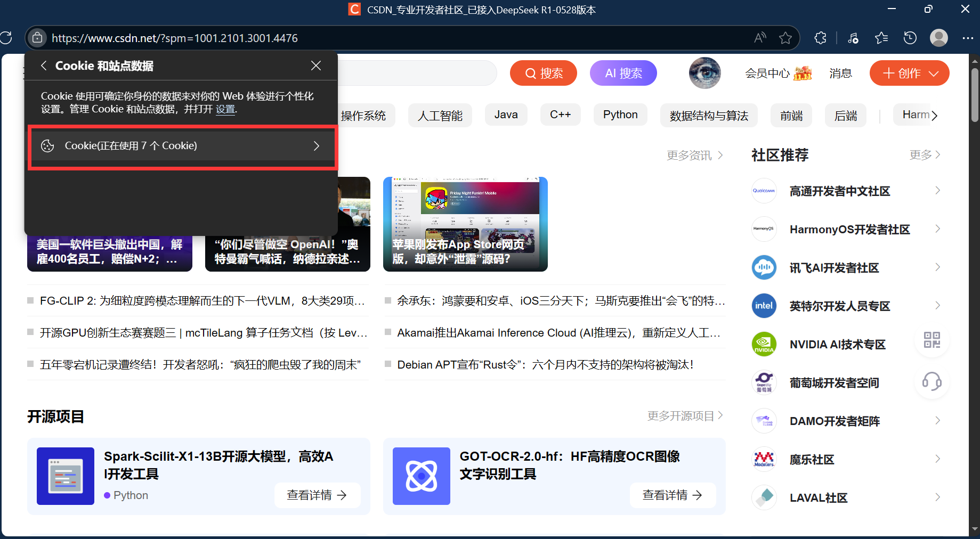
Task: Click the back arrow in Cookie panel
Action: click(44, 65)
